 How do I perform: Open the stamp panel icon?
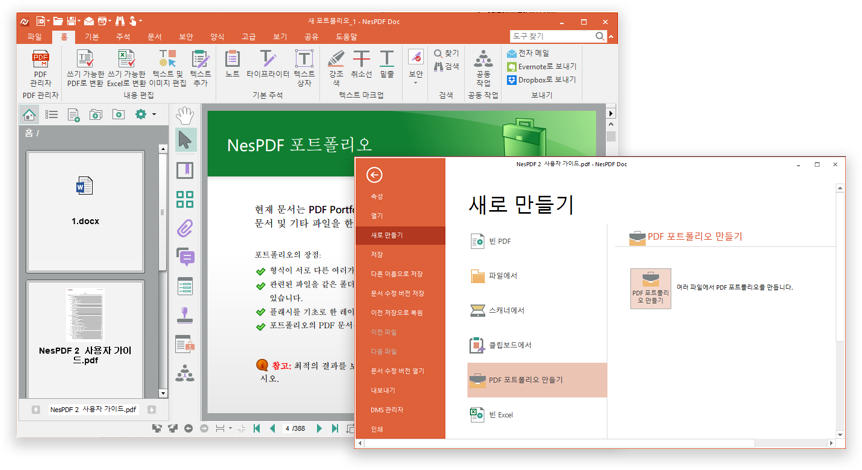point(185,315)
